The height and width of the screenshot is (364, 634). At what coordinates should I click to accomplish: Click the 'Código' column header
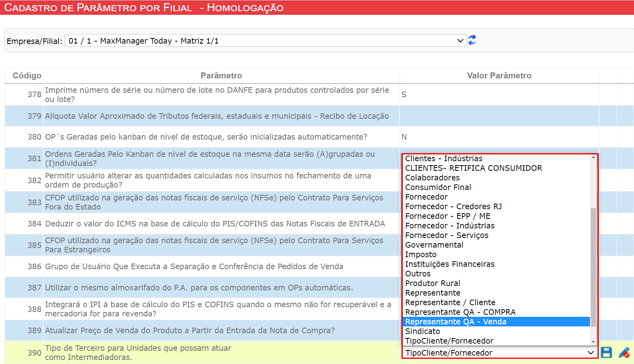(x=27, y=76)
